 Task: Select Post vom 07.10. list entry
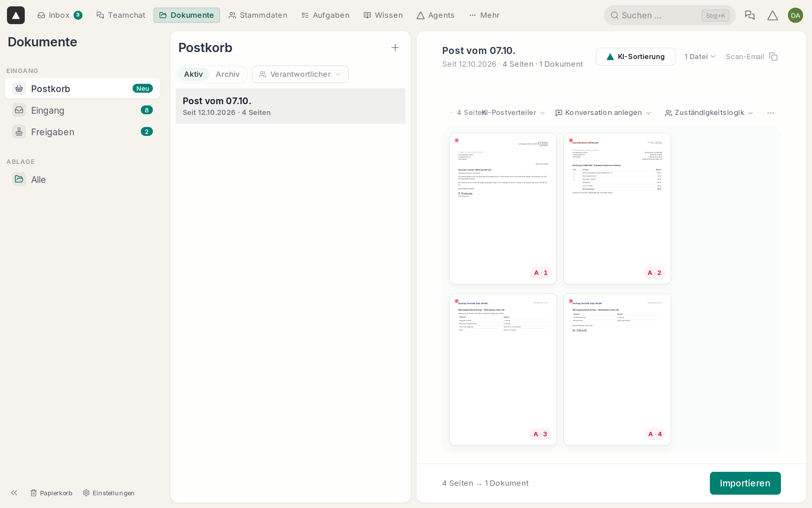click(290, 106)
